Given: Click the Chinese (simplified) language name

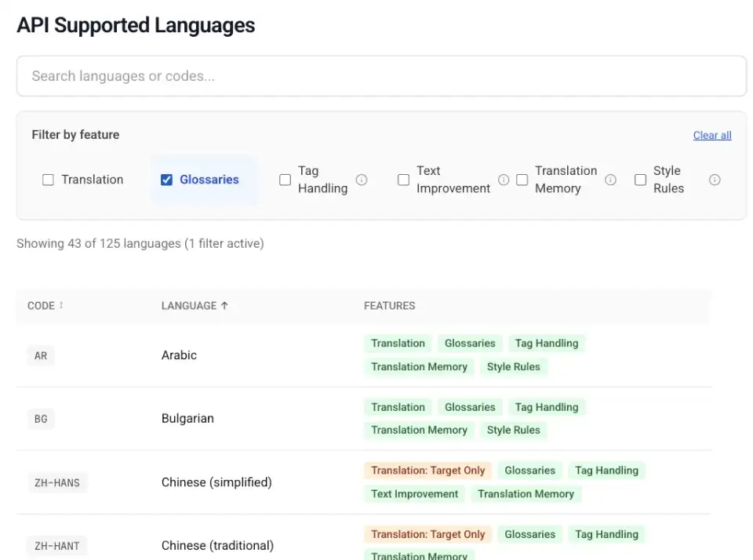Looking at the screenshot, I should click(x=216, y=482).
